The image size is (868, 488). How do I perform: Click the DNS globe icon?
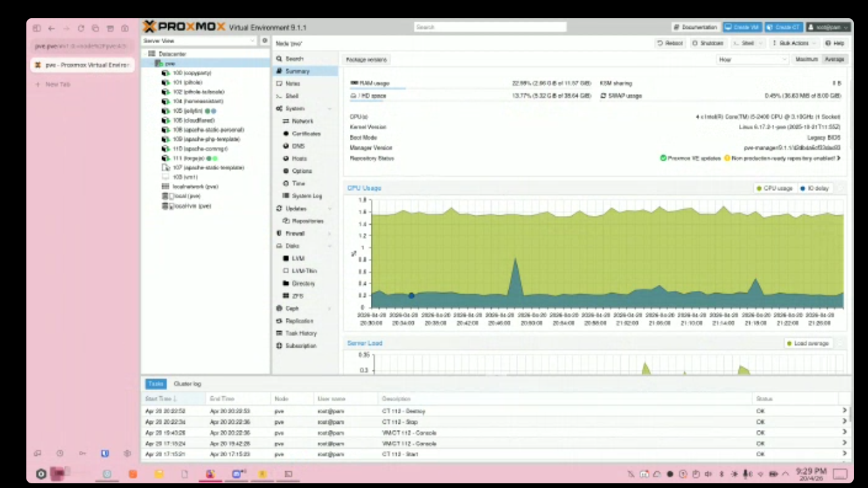click(x=286, y=146)
